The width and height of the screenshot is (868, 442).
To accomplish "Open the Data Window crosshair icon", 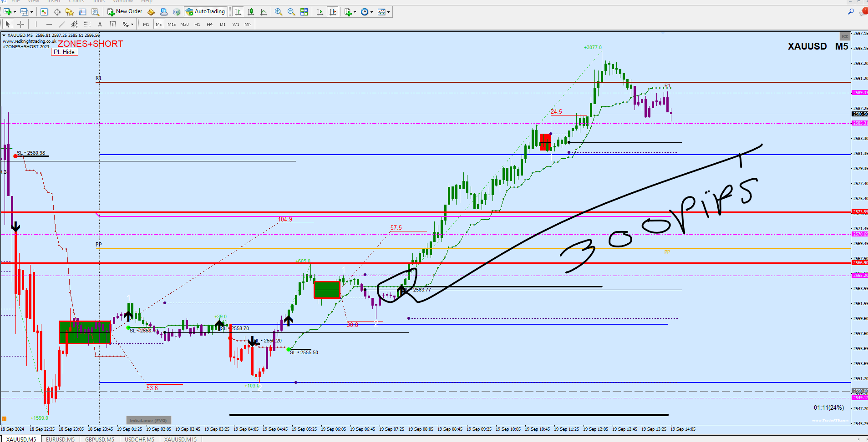I will pos(57,12).
